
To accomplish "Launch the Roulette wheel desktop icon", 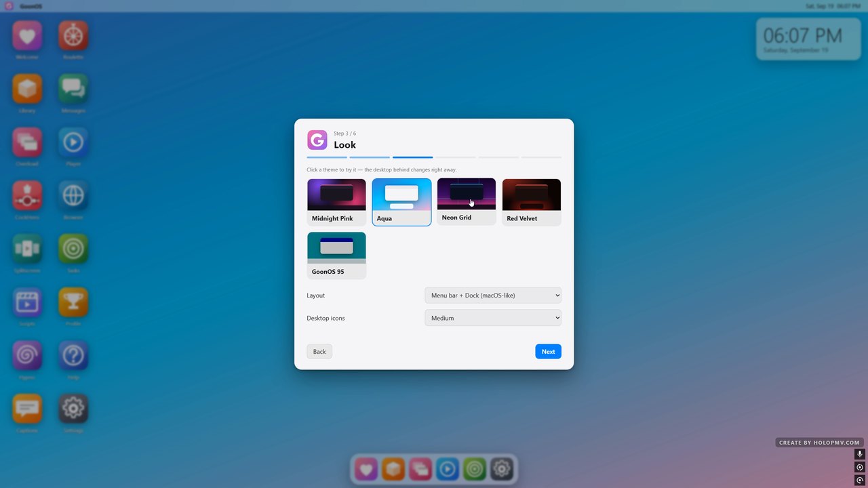I will tap(73, 36).
